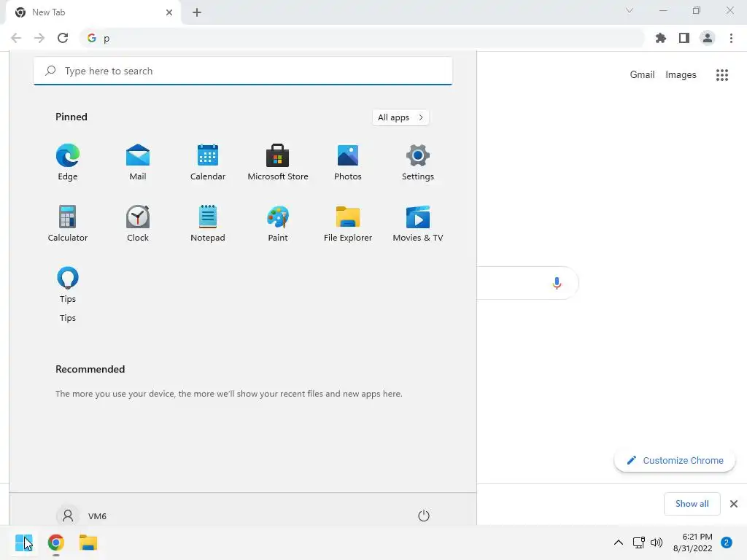747x560 pixels.
Task: Open the clock and date flyout
Action: pyautogui.click(x=693, y=542)
